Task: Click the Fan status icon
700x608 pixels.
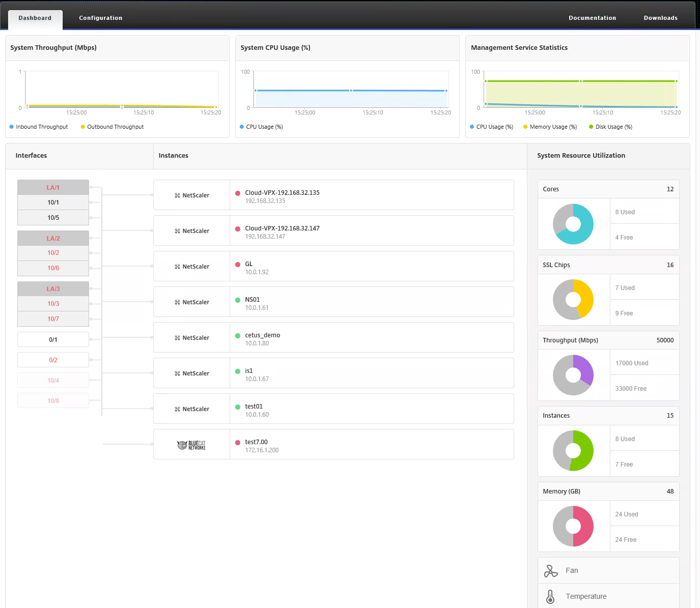Action: (x=550, y=571)
